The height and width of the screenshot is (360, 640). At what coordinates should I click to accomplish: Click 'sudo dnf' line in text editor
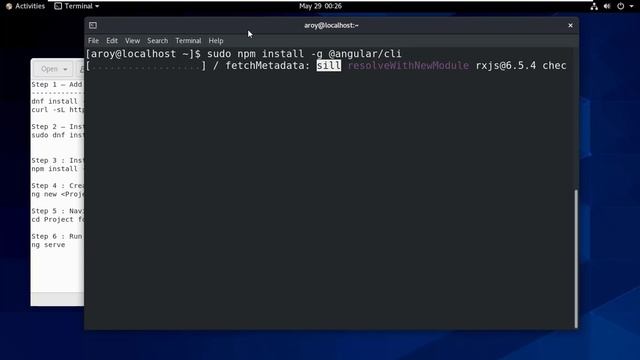[x=58, y=135]
